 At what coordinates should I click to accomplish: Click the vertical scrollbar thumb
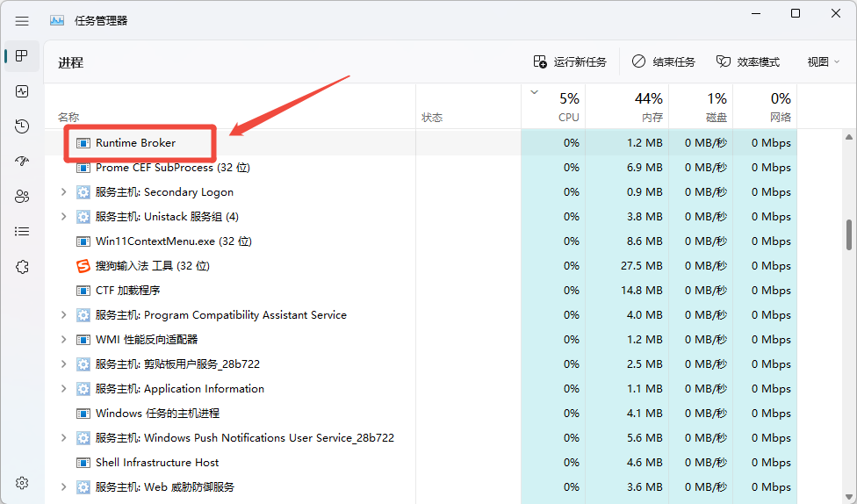pyautogui.click(x=849, y=234)
